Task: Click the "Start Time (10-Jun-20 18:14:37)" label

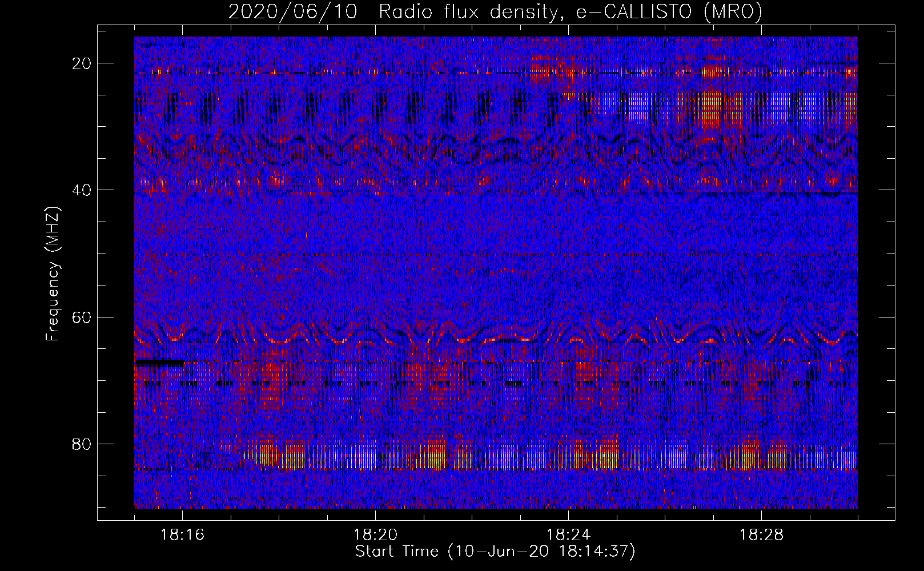Action: (x=495, y=552)
